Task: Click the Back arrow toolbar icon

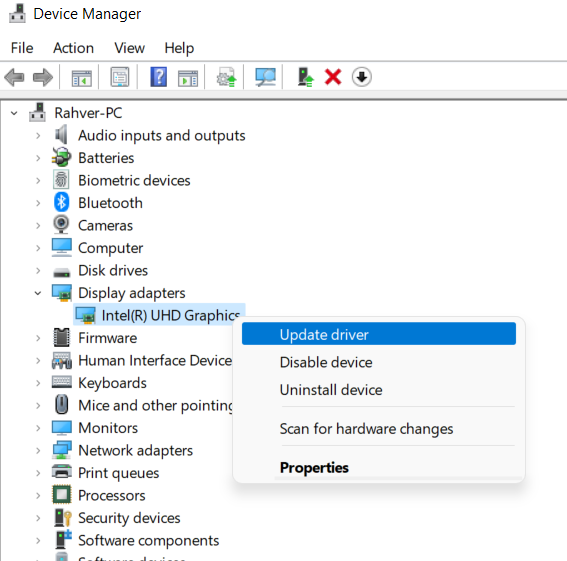Action: (14, 77)
